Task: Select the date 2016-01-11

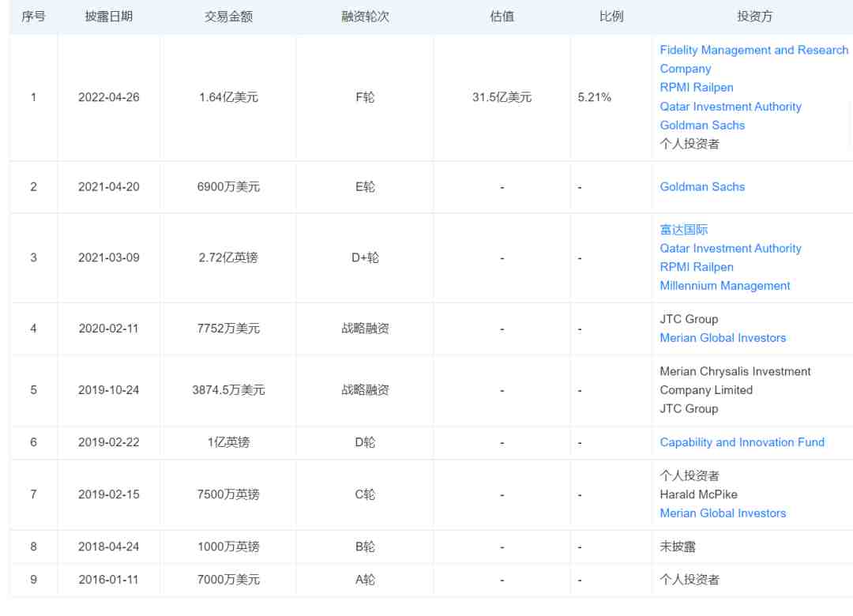Action: tap(109, 580)
